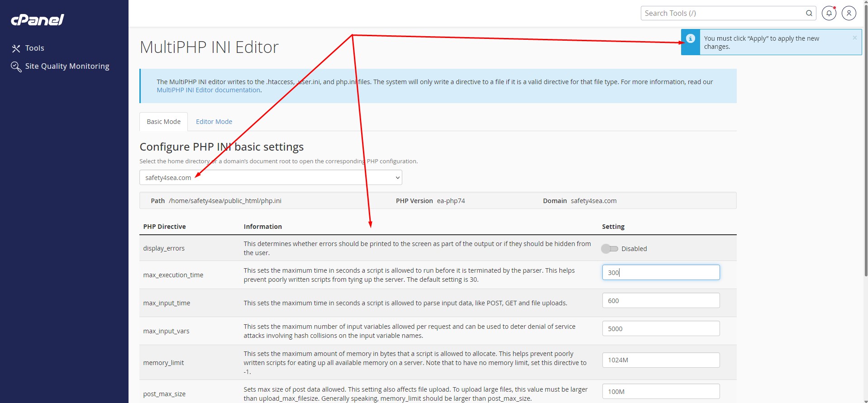
Task: Expand the safety4sea.com domain dropdown
Action: point(270,178)
